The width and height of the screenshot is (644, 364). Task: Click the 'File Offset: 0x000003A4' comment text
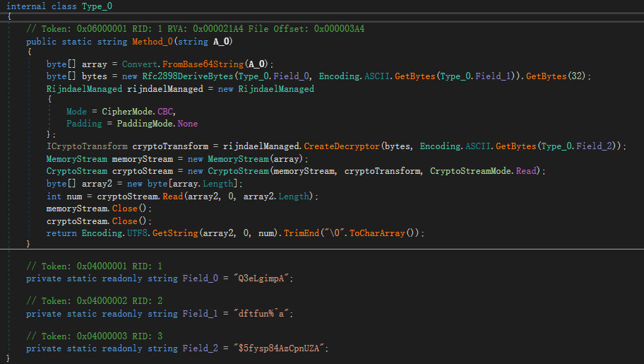pyautogui.click(x=306, y=29)
